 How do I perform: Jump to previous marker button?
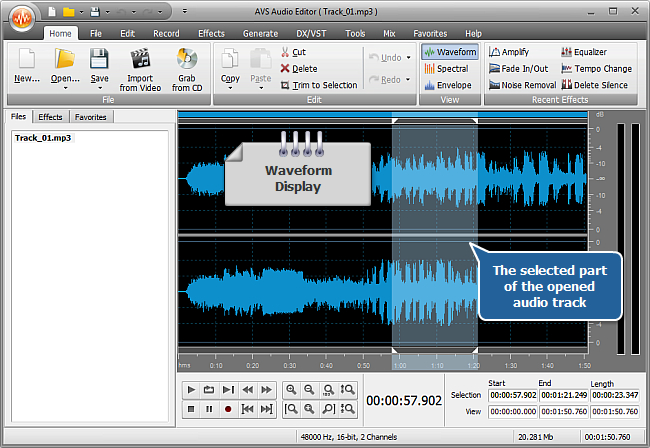tap(247, 409)
